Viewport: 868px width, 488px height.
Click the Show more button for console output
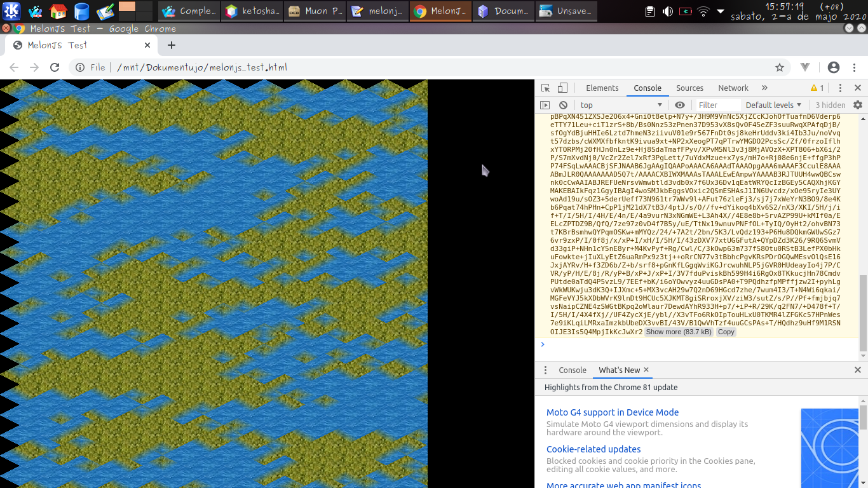pos(678,332)
